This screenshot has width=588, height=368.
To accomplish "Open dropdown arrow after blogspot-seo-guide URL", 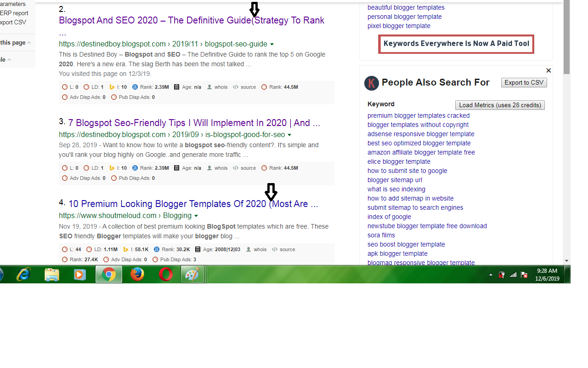I will click(272, 45).
